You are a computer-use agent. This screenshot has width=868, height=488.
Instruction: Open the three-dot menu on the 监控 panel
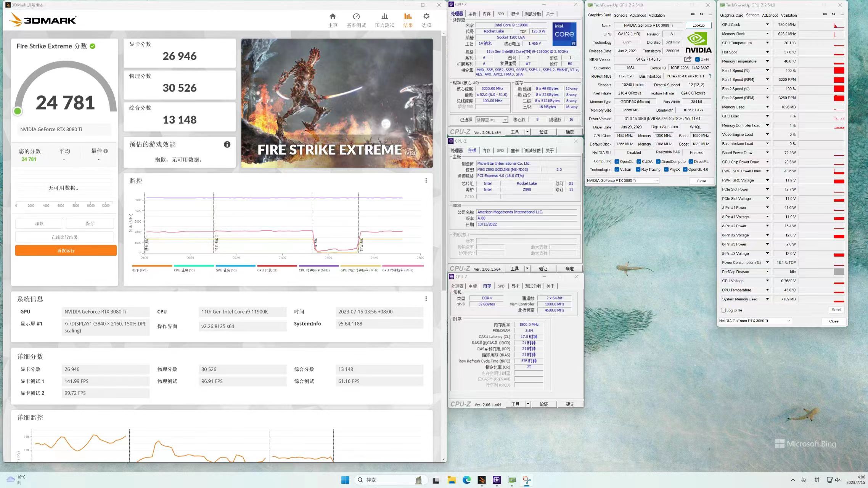point(426,181)
